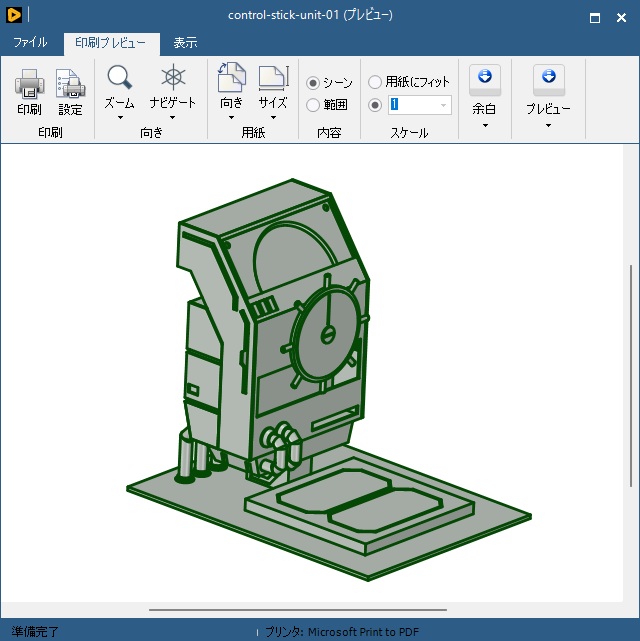Open the scale value combo box dropdown

443,105
